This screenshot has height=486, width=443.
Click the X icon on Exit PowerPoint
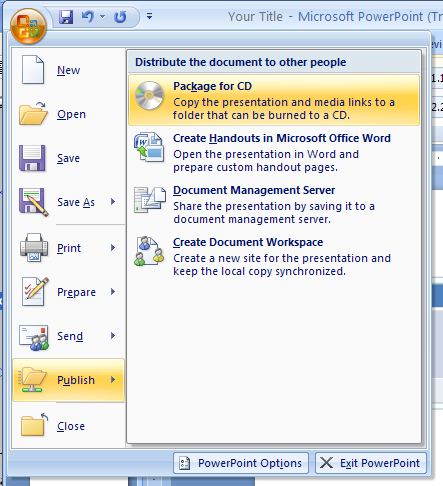[x=326, y=463]
